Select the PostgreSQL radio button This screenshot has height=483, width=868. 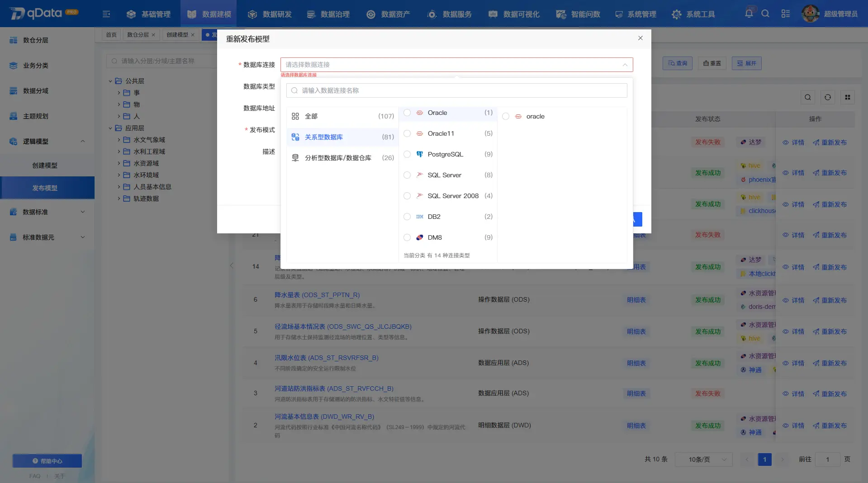(407, 154)
